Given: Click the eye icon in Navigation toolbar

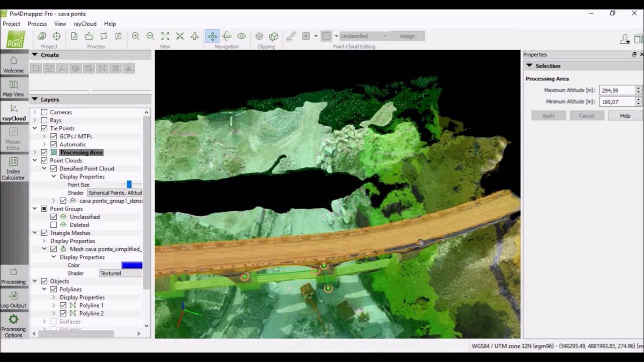Looking at the screenshot, I should [x=242, y=36].
